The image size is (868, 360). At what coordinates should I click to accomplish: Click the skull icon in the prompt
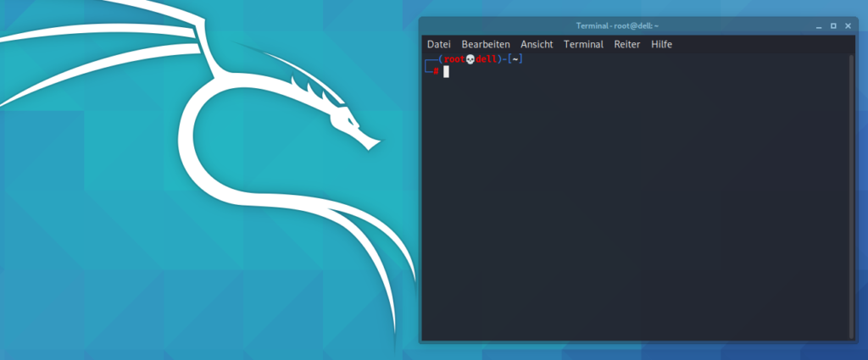coord(470,59)
